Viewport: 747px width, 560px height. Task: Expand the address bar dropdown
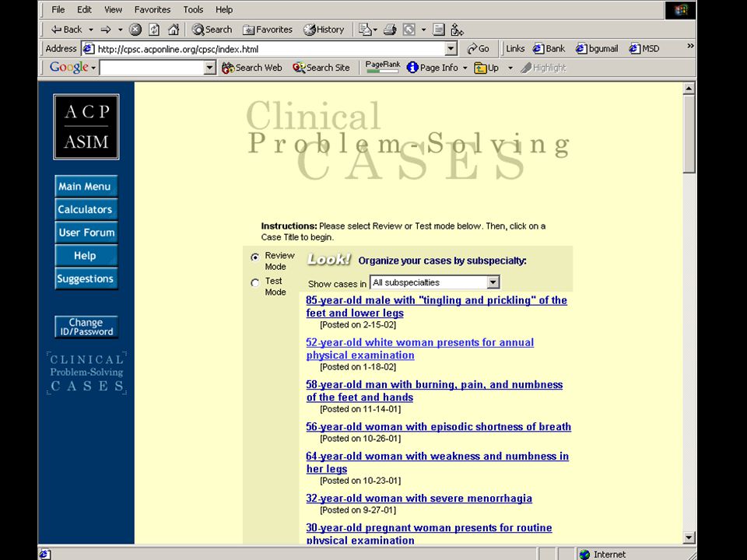(x=451, y=48)
